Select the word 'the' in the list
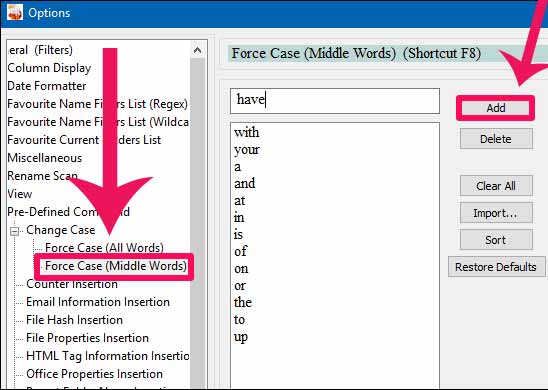The height and width of the screenshot is (390, 548). [243, 302]
